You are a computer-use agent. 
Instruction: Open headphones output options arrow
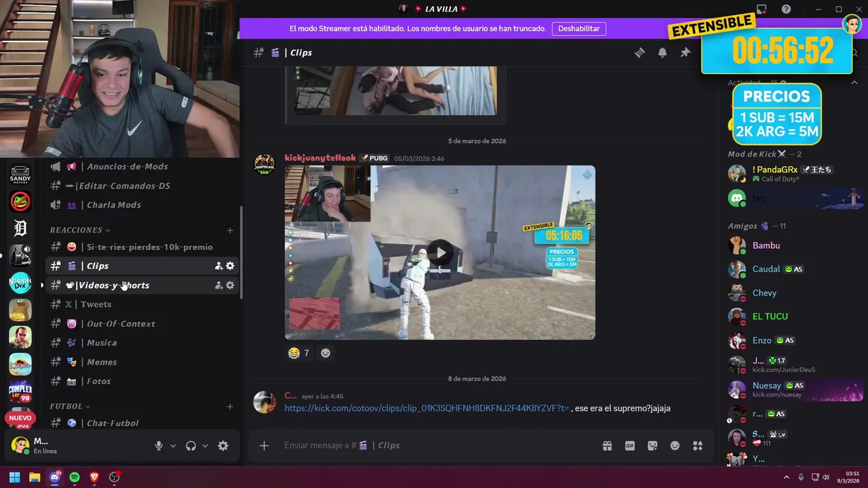pos(205,445)
